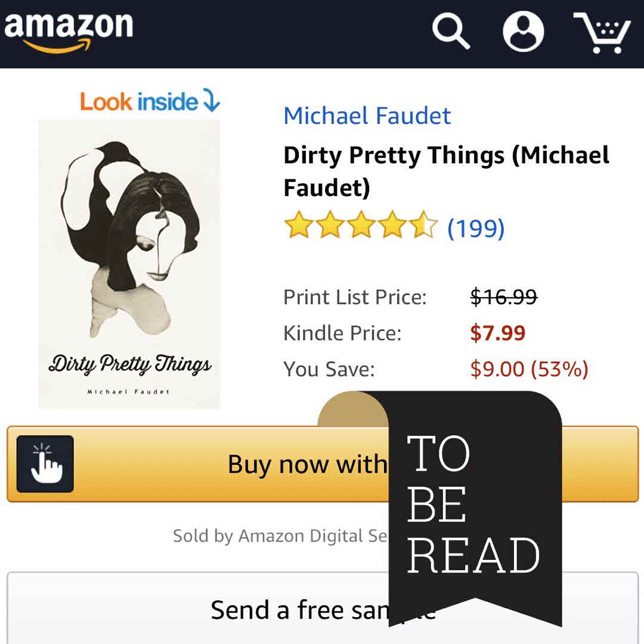Tap the 1-Click hand pointer icon
The width and height of the screenshot is (644, 644).
45,464
